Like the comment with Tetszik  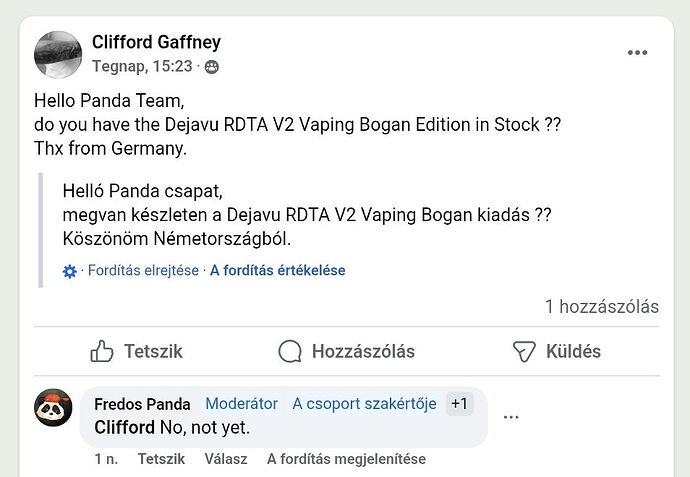[x=161, y=459]
